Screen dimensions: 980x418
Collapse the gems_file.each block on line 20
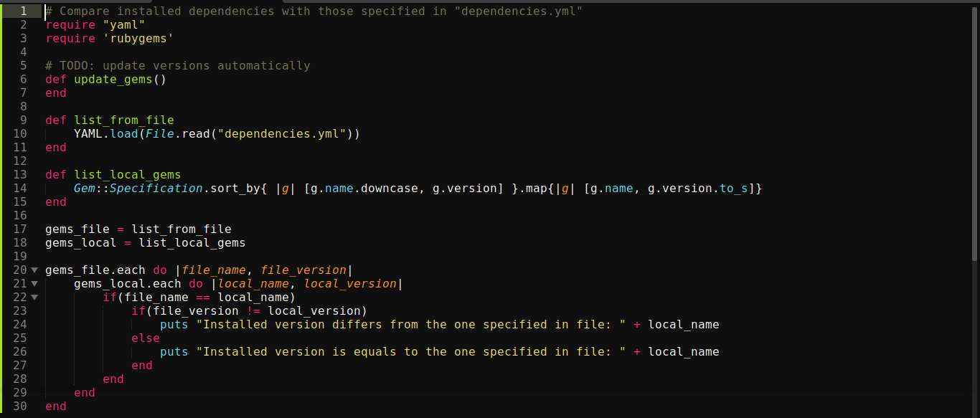tap(34, 270)
